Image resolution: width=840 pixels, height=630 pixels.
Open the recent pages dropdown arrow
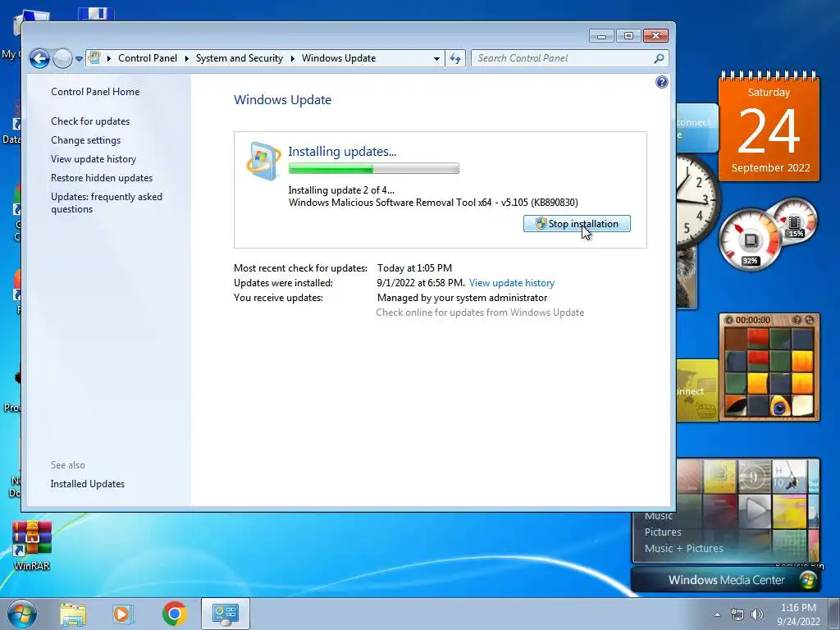[x=79, y=59]
